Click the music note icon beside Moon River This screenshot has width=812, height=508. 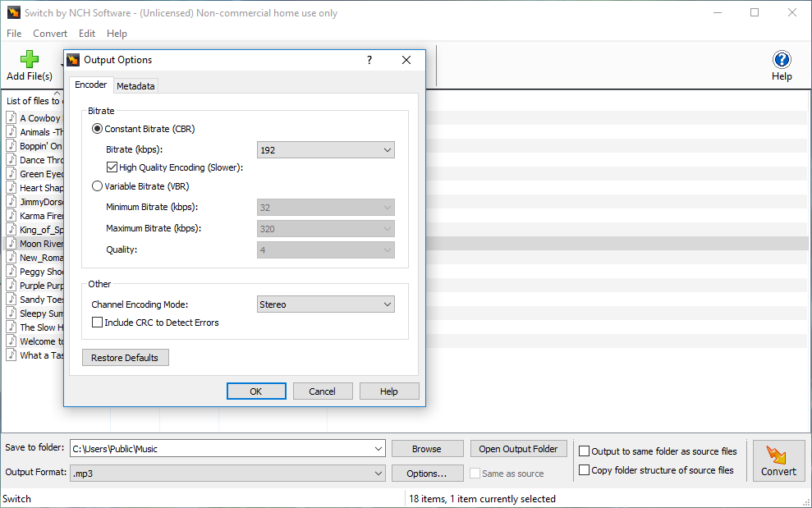tap(11, 243)
